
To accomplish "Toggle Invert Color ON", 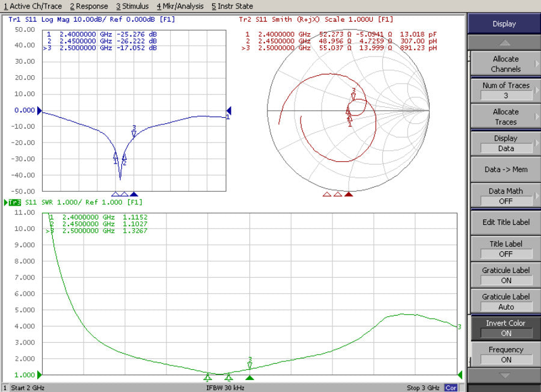I will pyautogui.click(x=506, y=328).
